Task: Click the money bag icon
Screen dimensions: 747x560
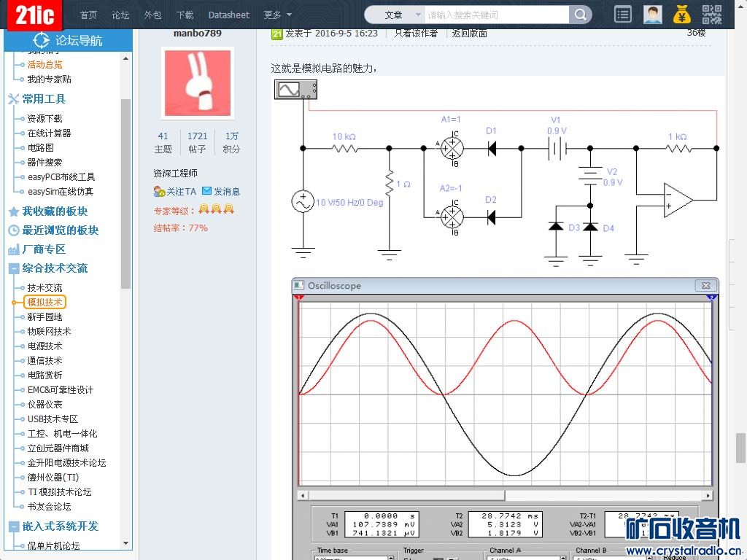Action: coord(682,15)
